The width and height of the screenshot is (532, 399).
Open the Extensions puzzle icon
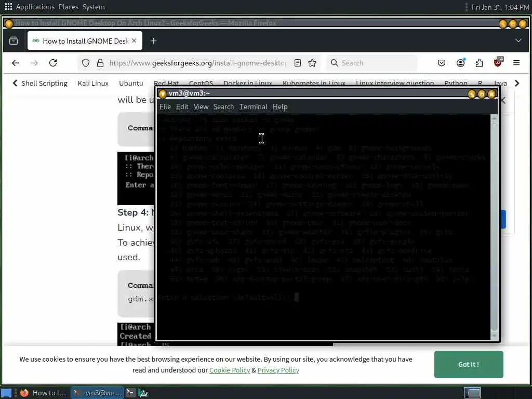[x=479, y=63]
